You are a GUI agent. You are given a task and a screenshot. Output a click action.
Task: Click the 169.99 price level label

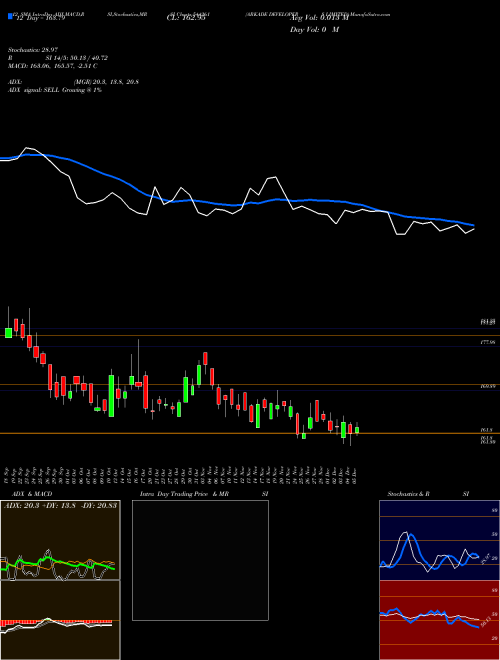[x=487, y=386]
